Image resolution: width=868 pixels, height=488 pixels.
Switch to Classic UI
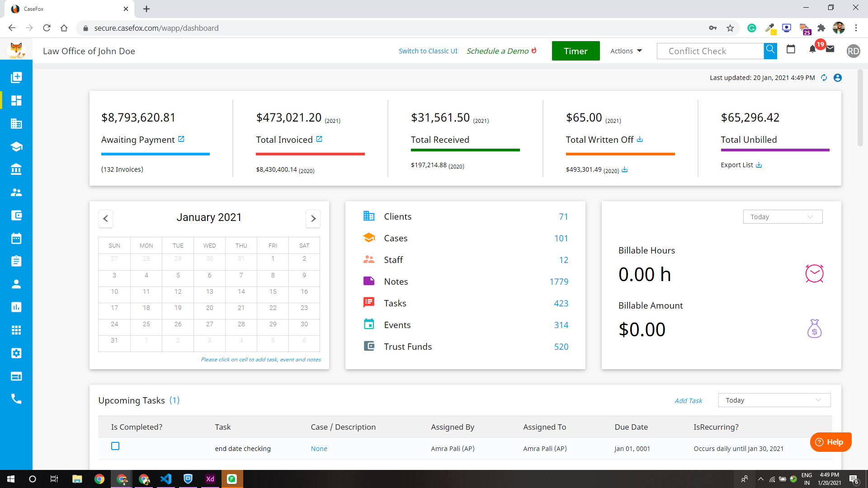click(x=428, y=51)
